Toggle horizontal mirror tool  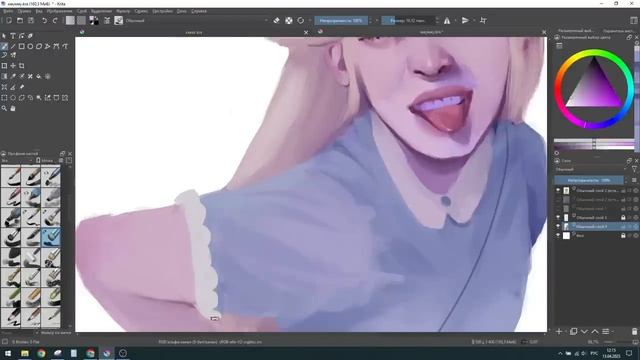click(x=447, y=20)
